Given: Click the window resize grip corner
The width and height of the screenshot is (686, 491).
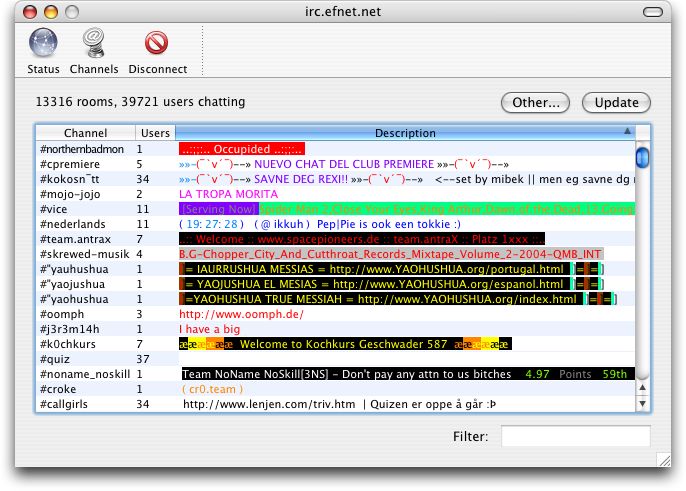Looking at the screenshot, I should point(664,459).
